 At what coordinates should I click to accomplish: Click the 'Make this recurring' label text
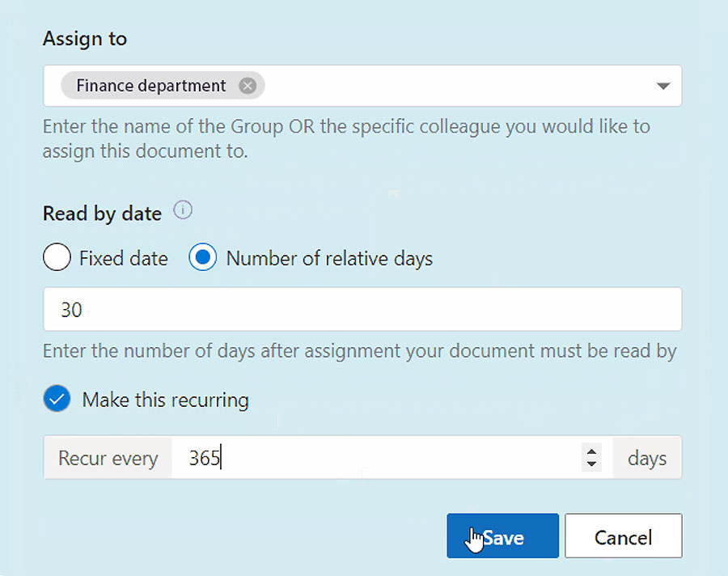pyautogui.click(x=165, y=400)
